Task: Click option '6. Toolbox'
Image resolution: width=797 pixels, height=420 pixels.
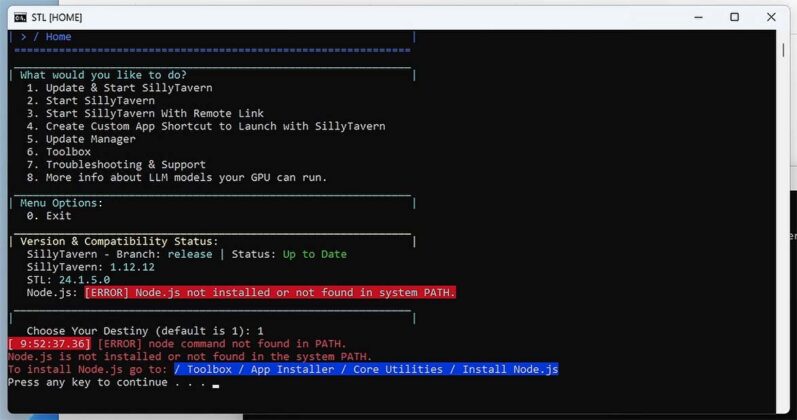Action: (58, 152)
